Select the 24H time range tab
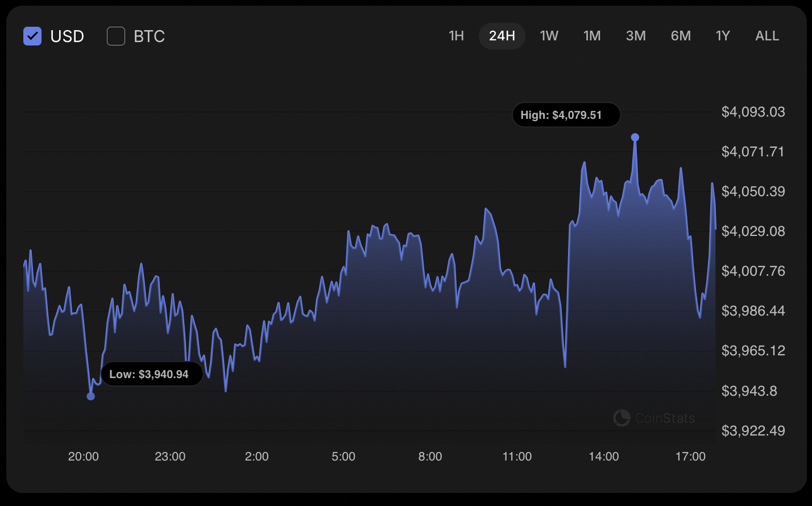812x506 pixels. (x=502, y=36)
